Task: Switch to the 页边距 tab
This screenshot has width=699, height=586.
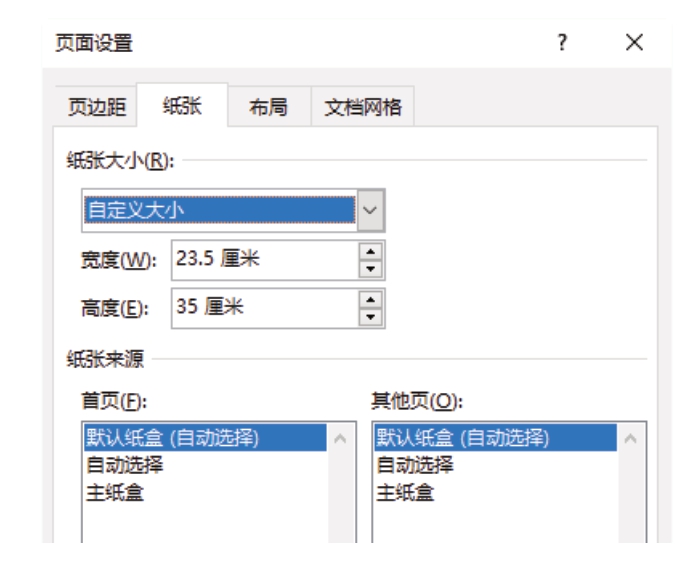Action: [x=96, y=107]
